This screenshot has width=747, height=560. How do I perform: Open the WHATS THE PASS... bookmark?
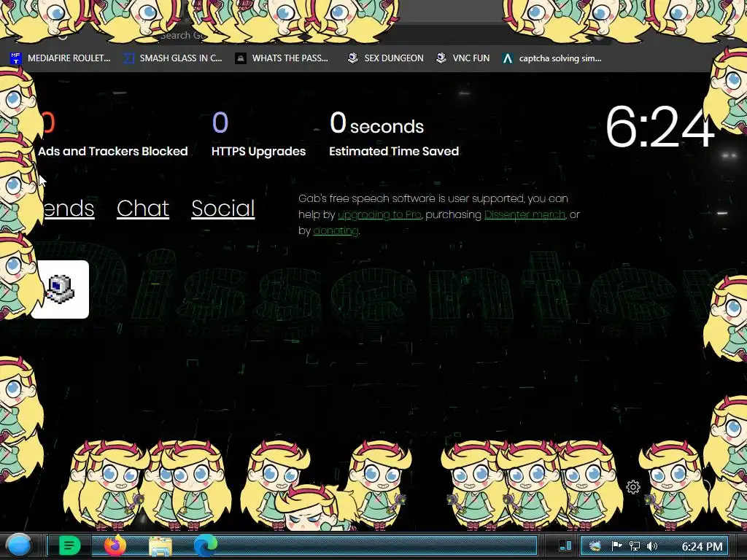tap(282, 58)
